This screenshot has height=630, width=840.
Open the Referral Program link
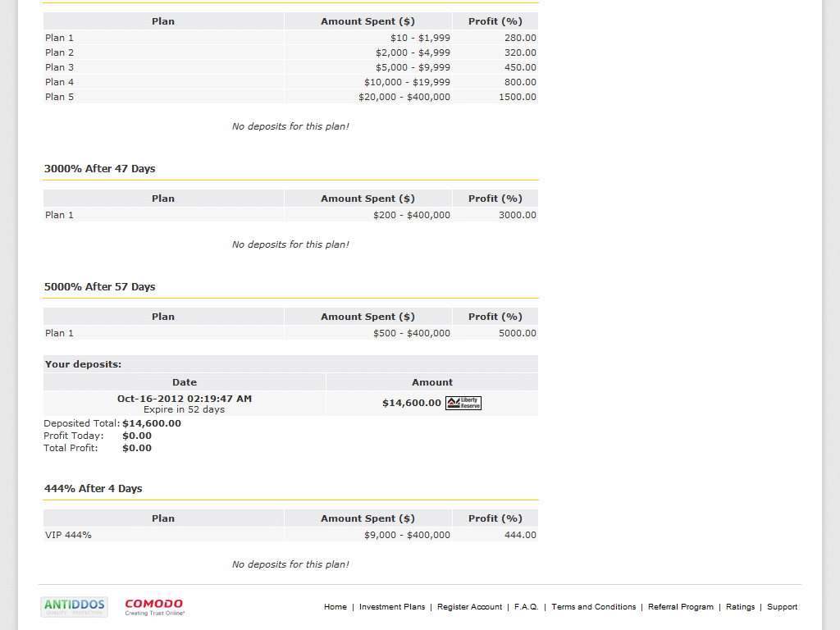pos(681,607)
